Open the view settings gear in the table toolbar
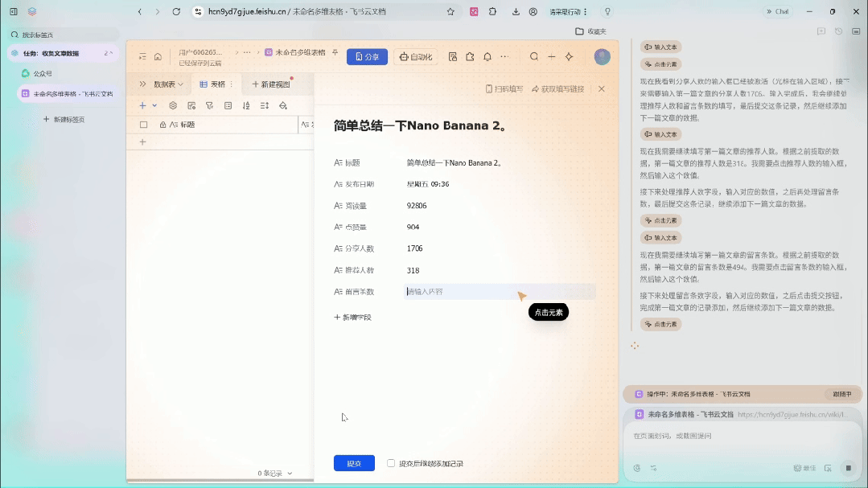The height and width of the screenshot is (488, 868). click(x=173, y=105)
